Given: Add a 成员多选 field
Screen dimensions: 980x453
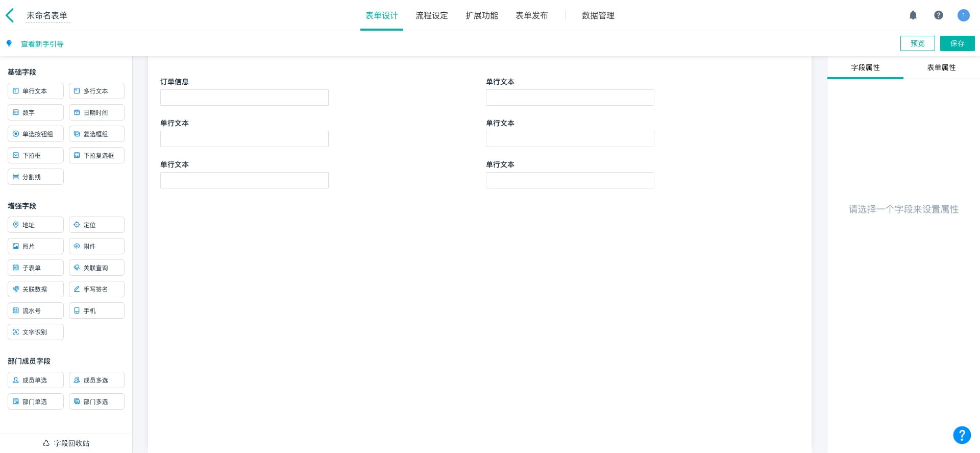Looking at the screenshot, I should [x=96, y=380].
